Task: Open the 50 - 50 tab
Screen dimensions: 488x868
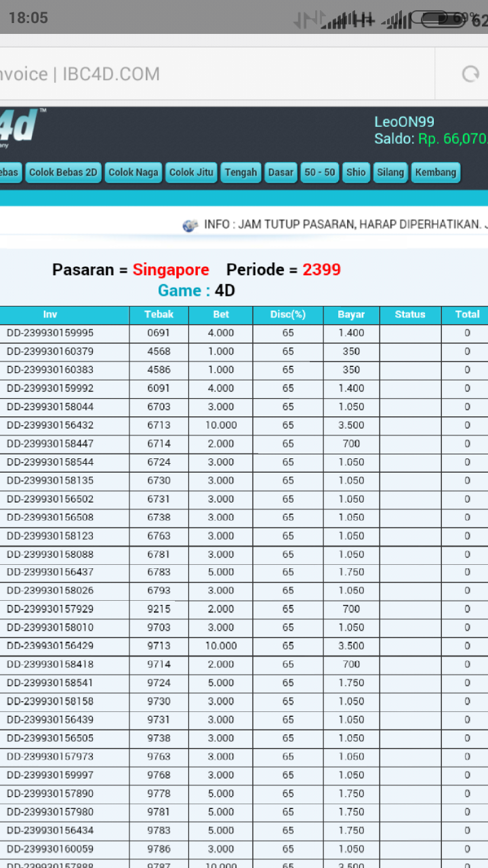Action: coord(320,172)
